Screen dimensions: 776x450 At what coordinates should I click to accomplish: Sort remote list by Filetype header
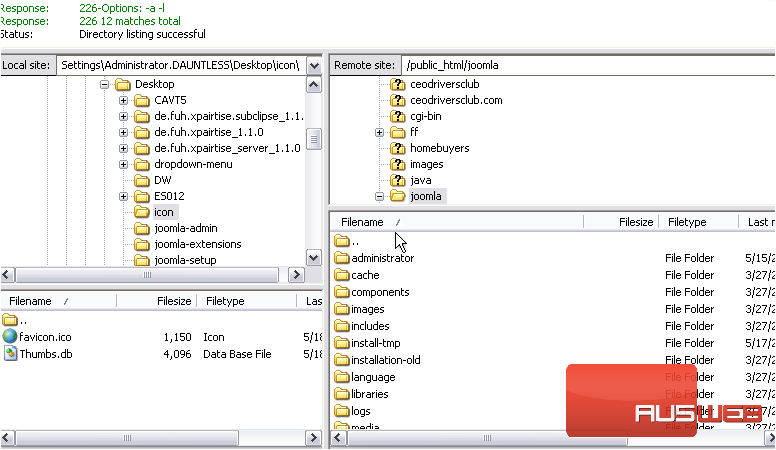687,222
